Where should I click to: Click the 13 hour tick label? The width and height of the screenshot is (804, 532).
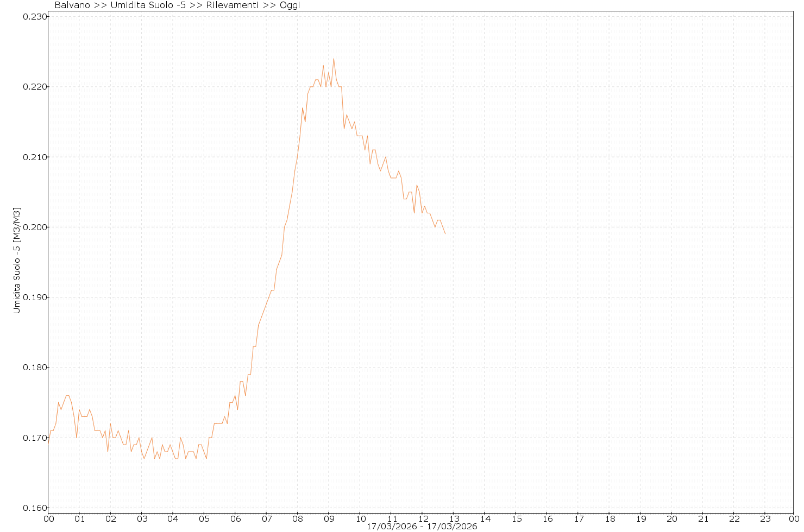coord(454,518)
